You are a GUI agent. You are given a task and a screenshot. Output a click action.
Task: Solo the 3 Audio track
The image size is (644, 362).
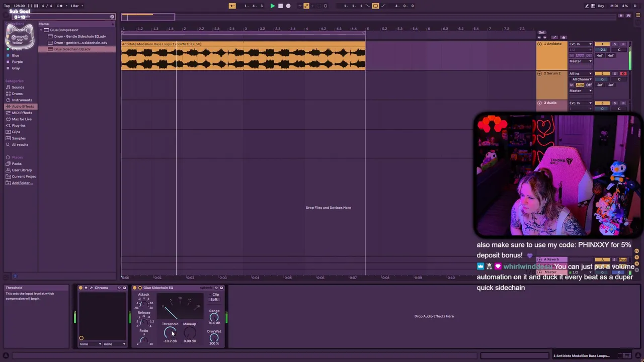(x=615, y=103)
